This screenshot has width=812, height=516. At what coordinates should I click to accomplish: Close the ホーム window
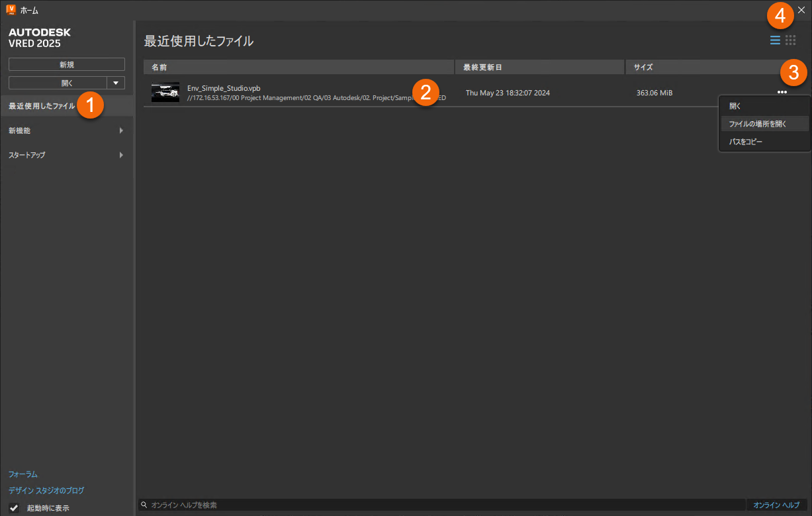[x=801, y=10]
